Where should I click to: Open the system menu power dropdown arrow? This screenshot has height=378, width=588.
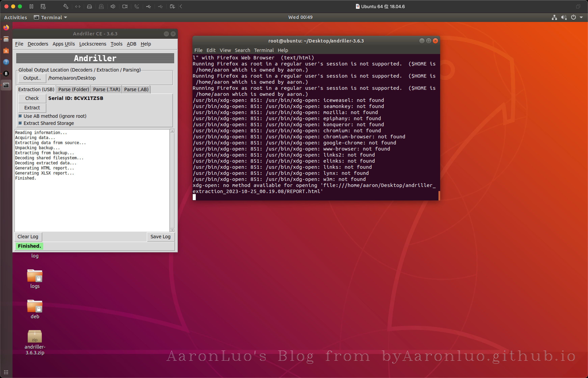pyautogui.click(x=581, y=17)
